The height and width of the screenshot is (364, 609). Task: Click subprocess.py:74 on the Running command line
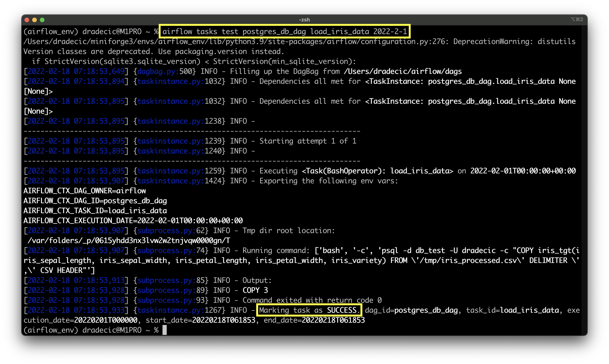pyautogui.click(x=171, y=251)
